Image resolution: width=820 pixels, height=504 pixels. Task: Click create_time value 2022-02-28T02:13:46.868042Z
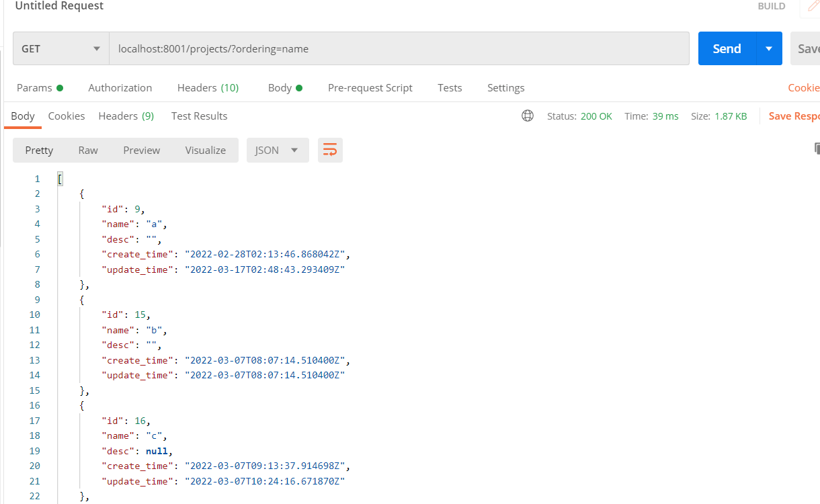point(265,254)
